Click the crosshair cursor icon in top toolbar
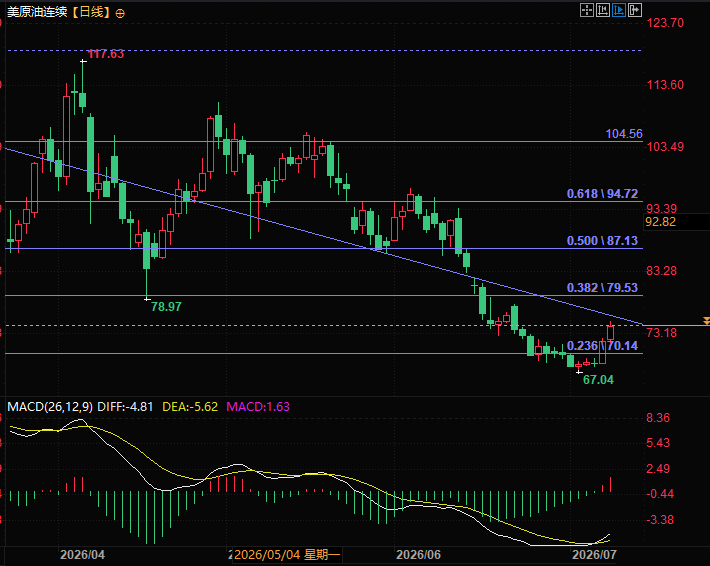The height and width of the screenshot is (566, 710). [x=587, y=10]
